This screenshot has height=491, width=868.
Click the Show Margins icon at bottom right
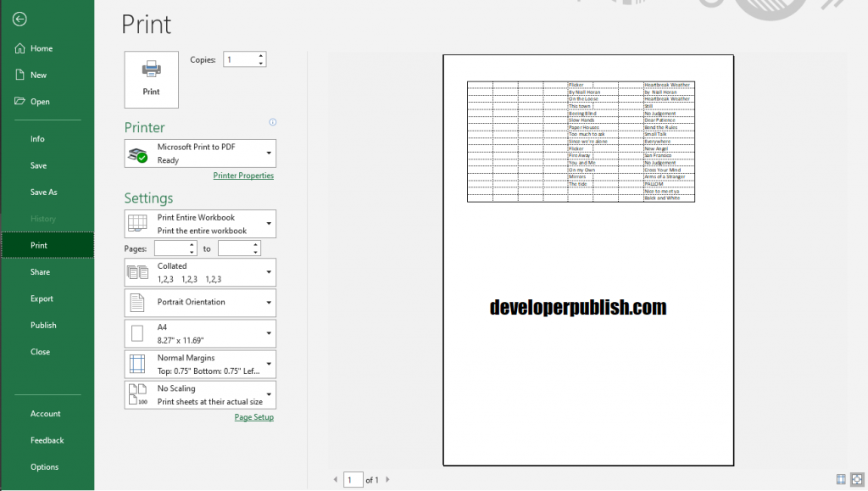tap(841, 479)
